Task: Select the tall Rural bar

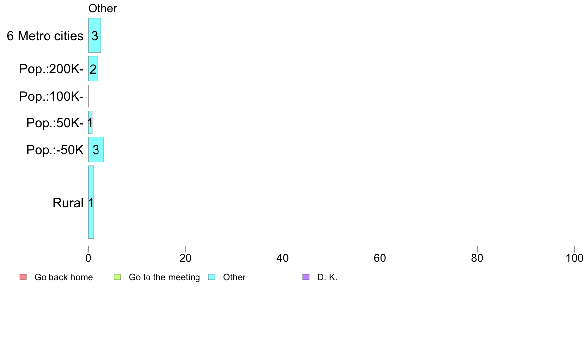Action: point(91,202)
